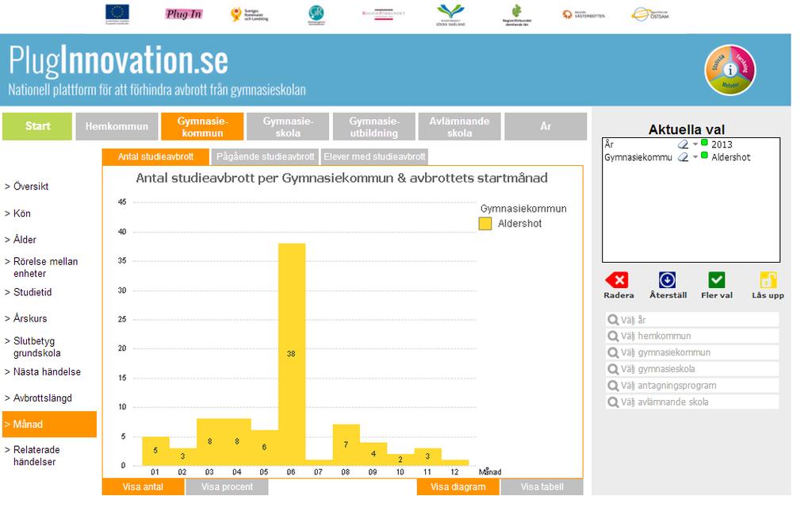Screen dimensions: 812x523
Task: Show the Antal studieavbrott chart tab
Action: tap(156, 156)
